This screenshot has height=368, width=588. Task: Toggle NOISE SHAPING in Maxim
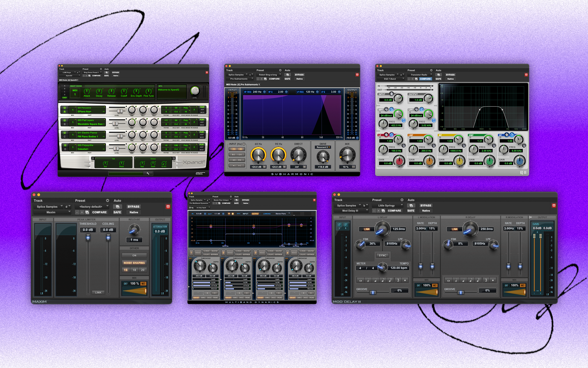pos(134,263)
